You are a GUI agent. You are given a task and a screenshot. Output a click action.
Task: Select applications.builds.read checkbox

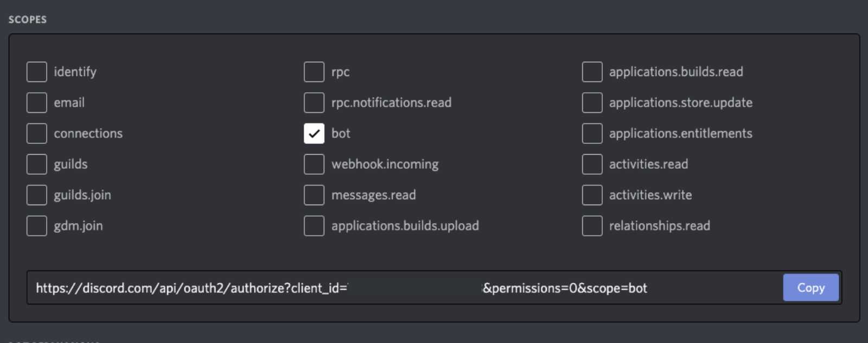click(592, 72)
